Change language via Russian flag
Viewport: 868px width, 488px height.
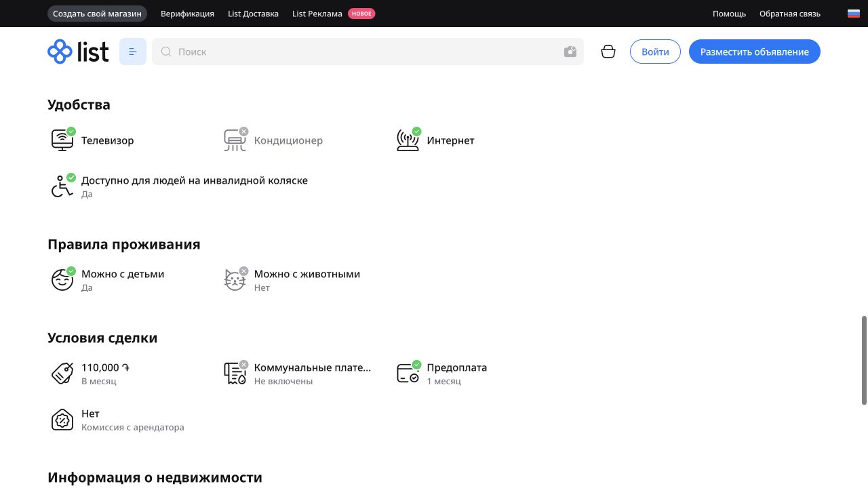(854, 14)
